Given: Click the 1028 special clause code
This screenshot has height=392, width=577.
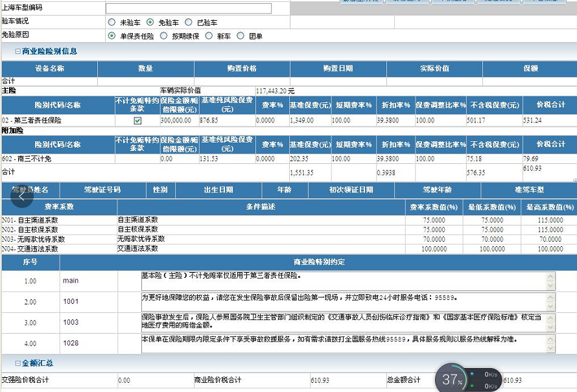Looking at the screenshot, I should click(x=71, y=343).
